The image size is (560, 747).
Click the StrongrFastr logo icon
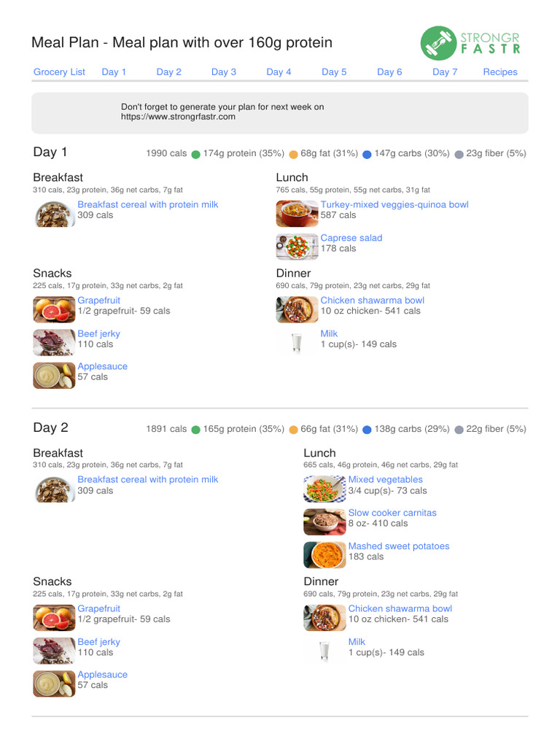click(438, 42)
